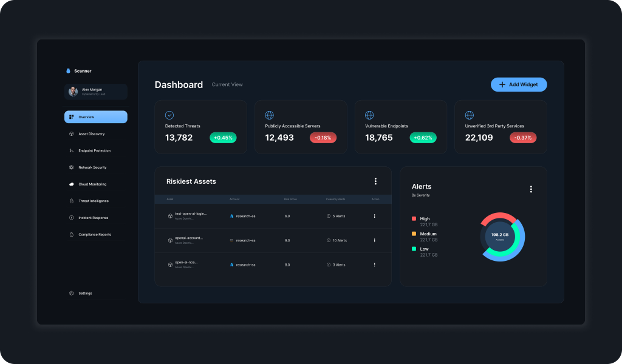Screen dimensions: 622x364
Task: Click the Add Widget button
Action: click(519, 85)
